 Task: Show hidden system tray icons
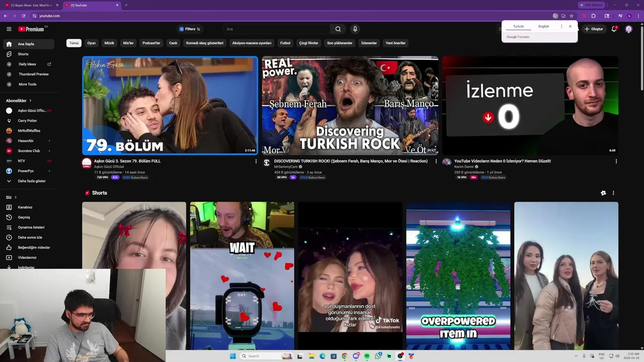[576, 356]
